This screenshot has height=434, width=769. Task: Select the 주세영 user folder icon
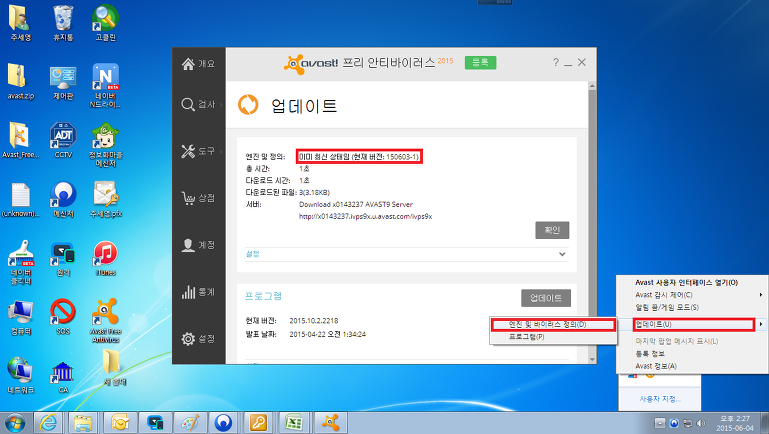(x=21, y=23)
